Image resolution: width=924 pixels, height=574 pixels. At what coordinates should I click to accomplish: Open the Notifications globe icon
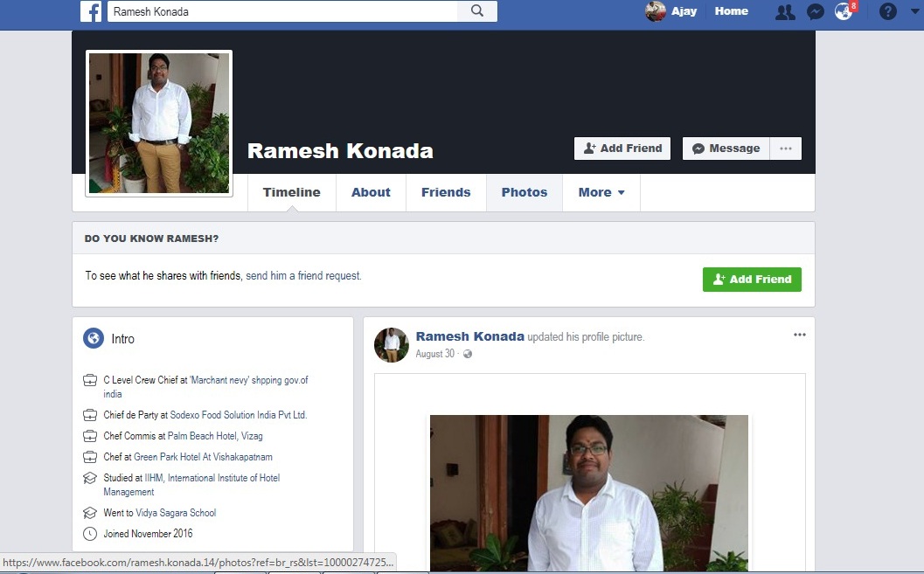point(844,11)
